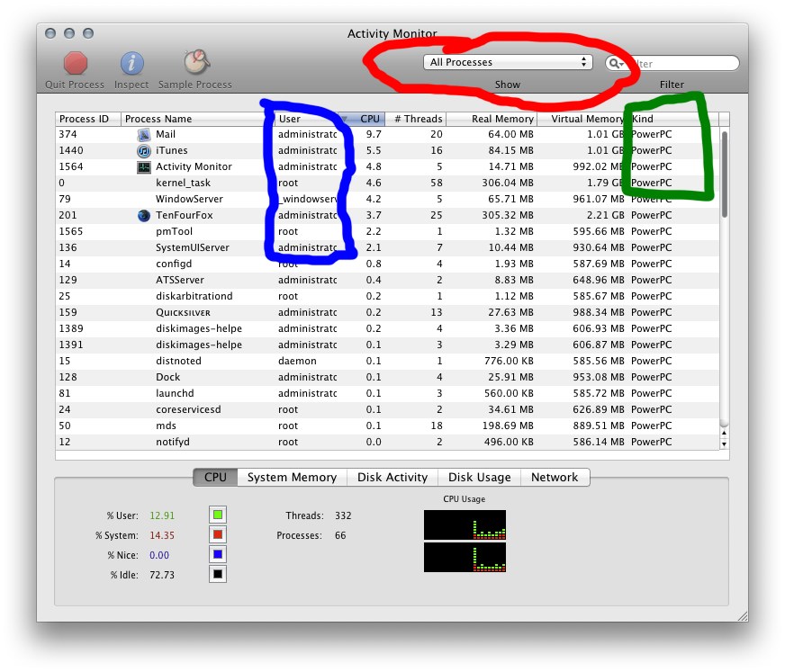Sort by the Process ID column header
This screenshot has height=672, width=785.
pyautogui.click(x=88, y=119)
